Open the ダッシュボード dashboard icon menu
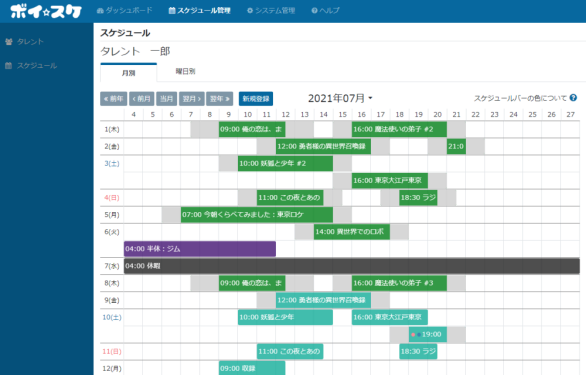 (x=100, y=11)
